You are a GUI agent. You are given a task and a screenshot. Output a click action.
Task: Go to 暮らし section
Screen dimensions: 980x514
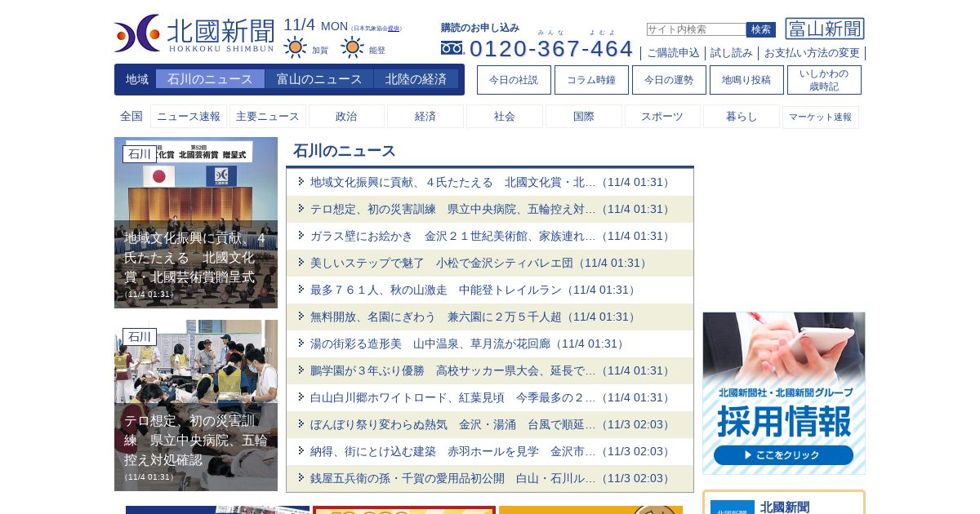[742, 117]
